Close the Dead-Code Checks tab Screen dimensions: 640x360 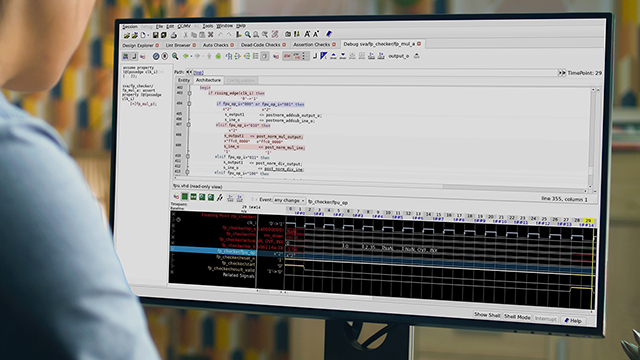[x=284, y=44]
